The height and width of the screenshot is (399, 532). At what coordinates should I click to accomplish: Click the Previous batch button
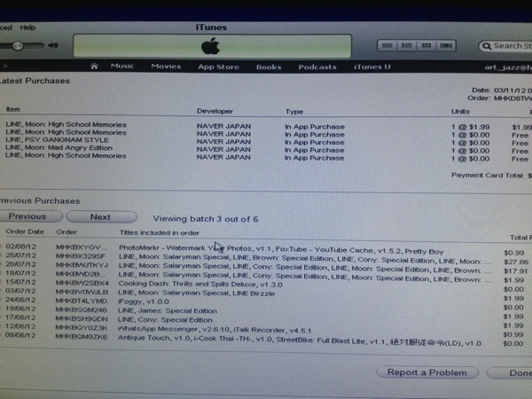[x=30, y=216]
